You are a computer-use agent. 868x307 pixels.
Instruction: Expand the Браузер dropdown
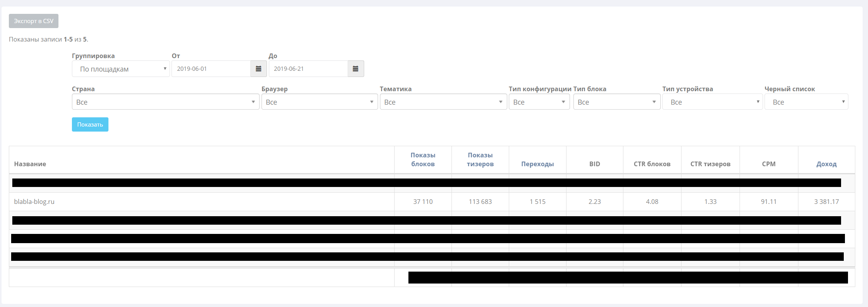[x=320, y=102]
